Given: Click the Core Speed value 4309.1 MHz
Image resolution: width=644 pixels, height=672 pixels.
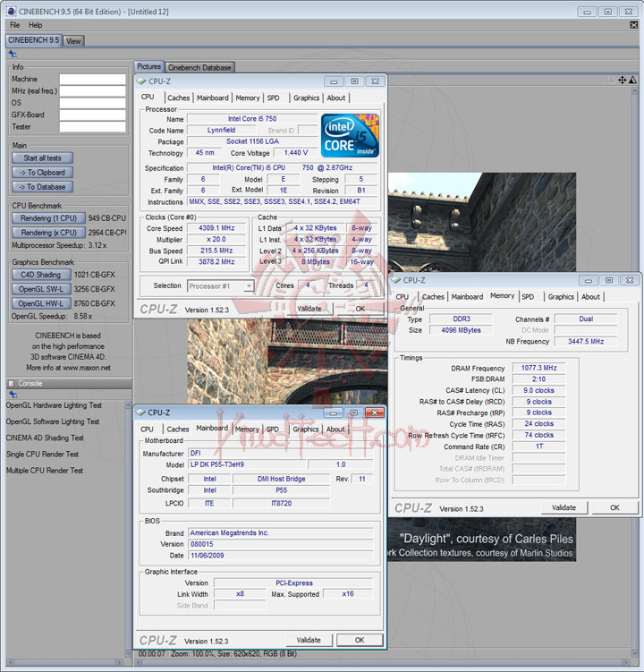Looking at the screenshot, I should 216,228.
